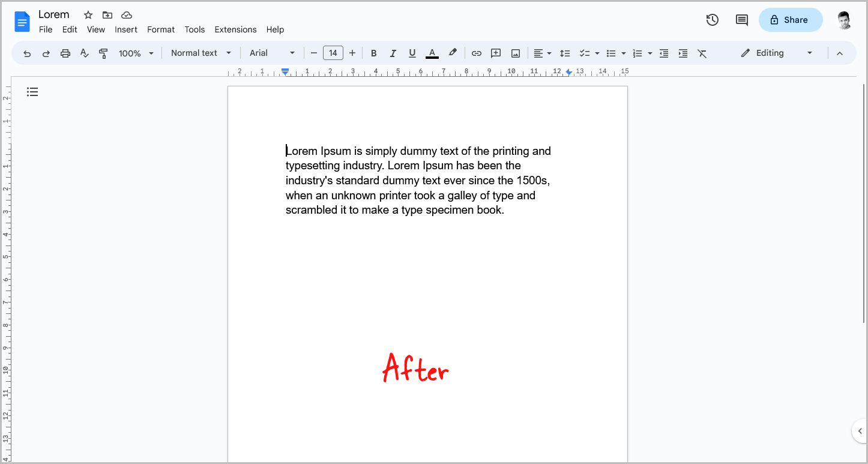The width and height of the screenshot is (868, 464).
Task: Open the Insert image icon
Action: coord(515,53)
